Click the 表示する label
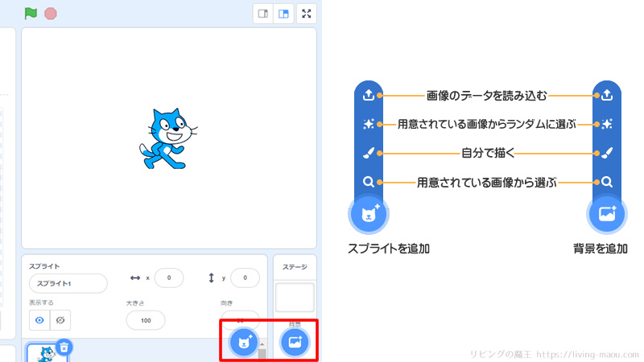This screenshot has width=644, height=362. tap(41, 302)
